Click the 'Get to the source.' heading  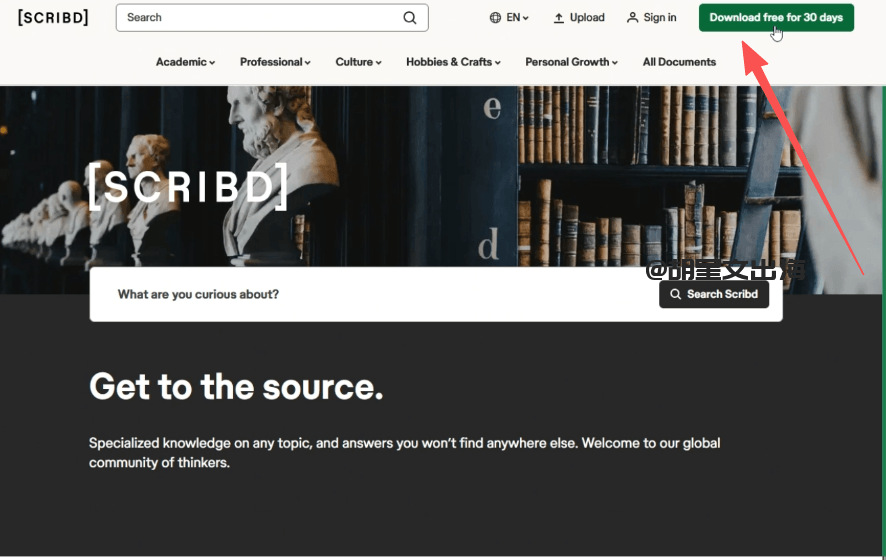pos(236,387)
